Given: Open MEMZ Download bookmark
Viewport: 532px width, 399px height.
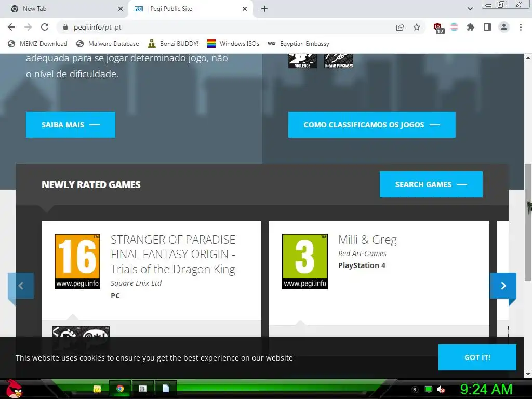Looking at the screenshot, I should coord(37,44).
